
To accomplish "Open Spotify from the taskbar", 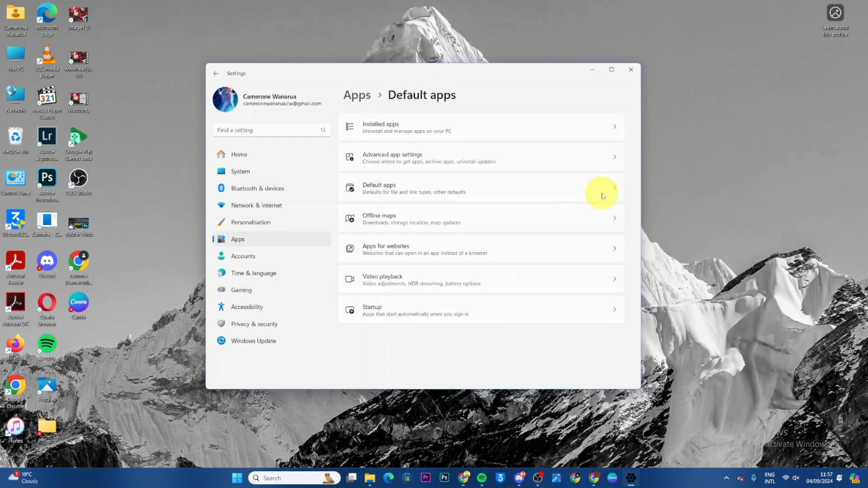I will pyautogui.click(x=482, y=478).
